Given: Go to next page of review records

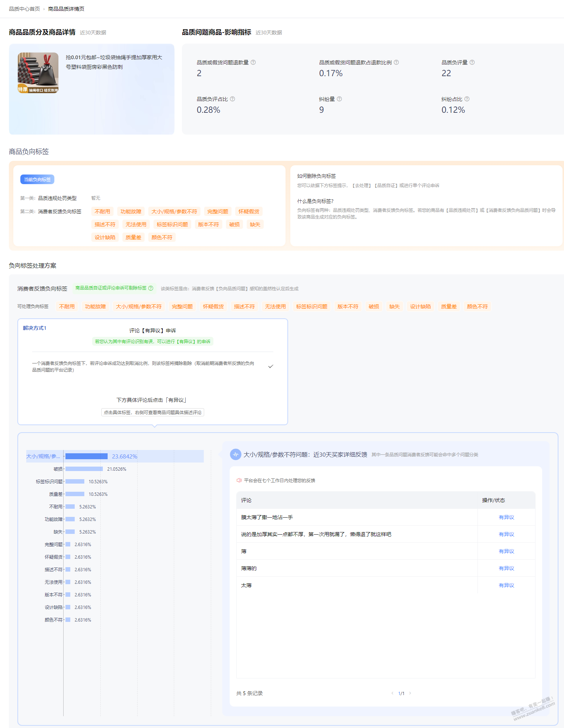Looking at the screenshot, I should 410,693.
